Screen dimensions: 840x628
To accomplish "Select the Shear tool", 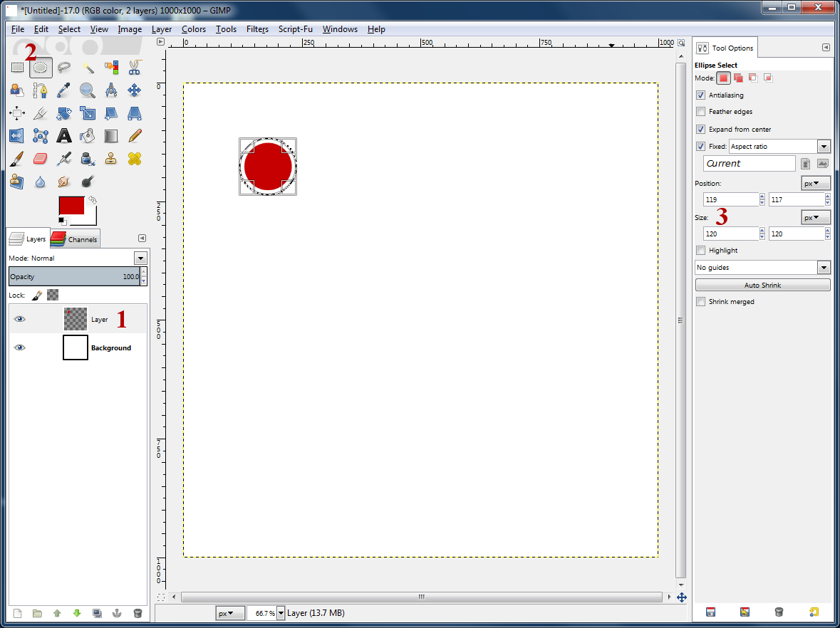I will pos(111,113).
